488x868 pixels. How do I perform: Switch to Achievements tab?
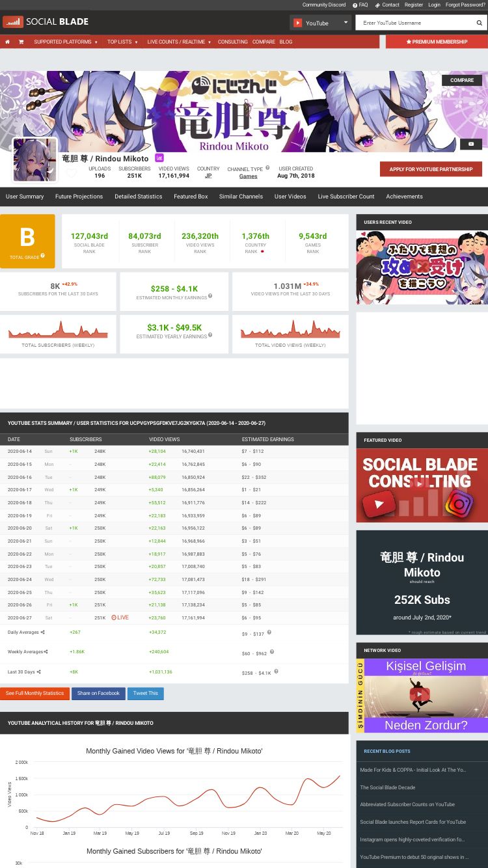pos(404,197)
